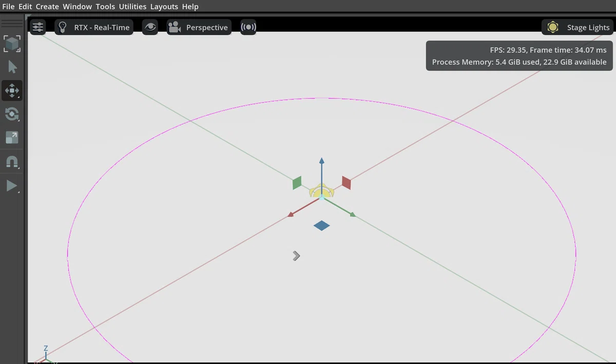Select the selection-mode cube tool
Viewport: 616px width, 364px height.
coord(12,44)
